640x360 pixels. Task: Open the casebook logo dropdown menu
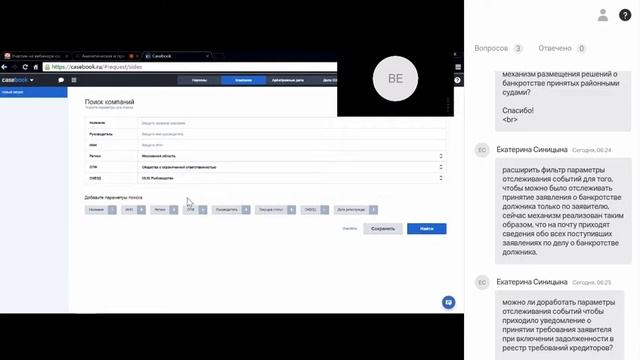18,80
